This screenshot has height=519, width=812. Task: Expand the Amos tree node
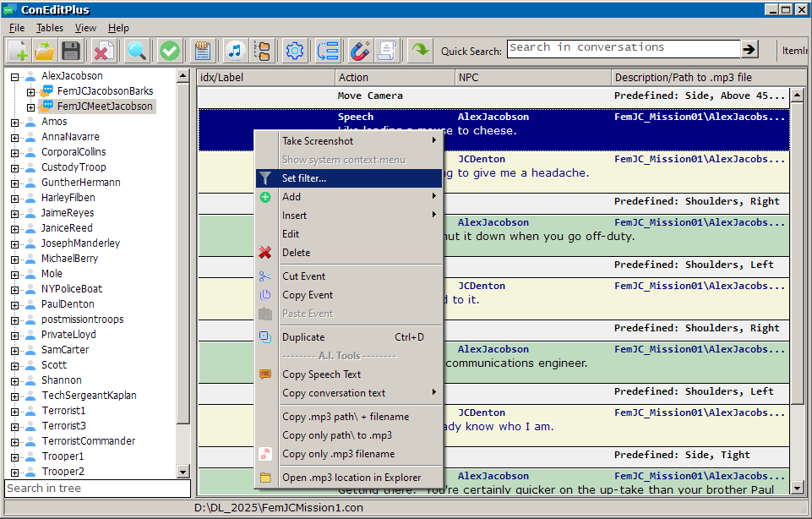click(x=14, y=122)
